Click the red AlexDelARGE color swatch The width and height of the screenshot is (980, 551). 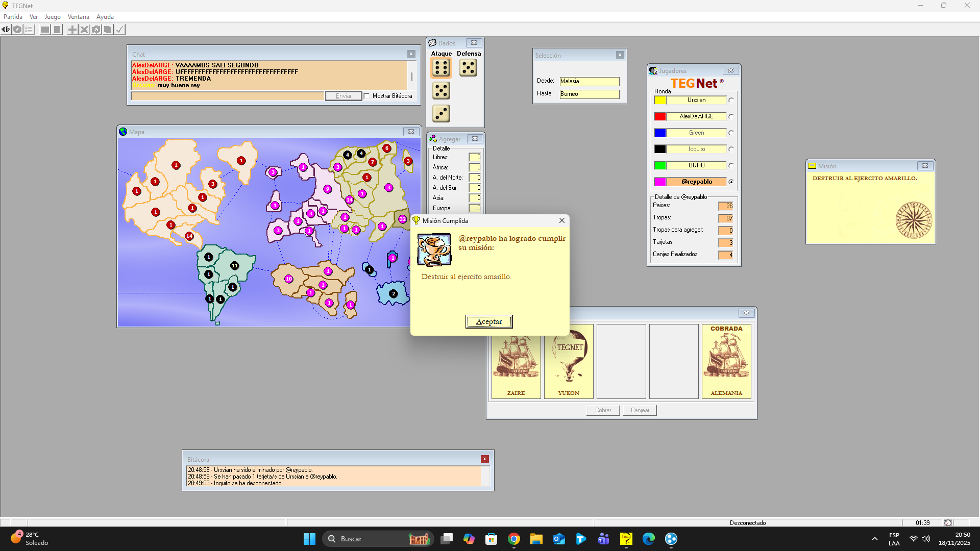click(660, 117)
